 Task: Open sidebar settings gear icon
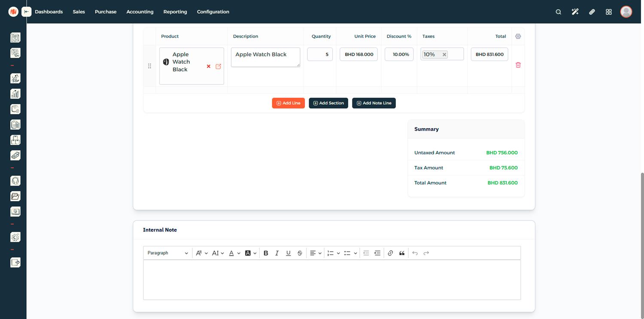point(15,237)
